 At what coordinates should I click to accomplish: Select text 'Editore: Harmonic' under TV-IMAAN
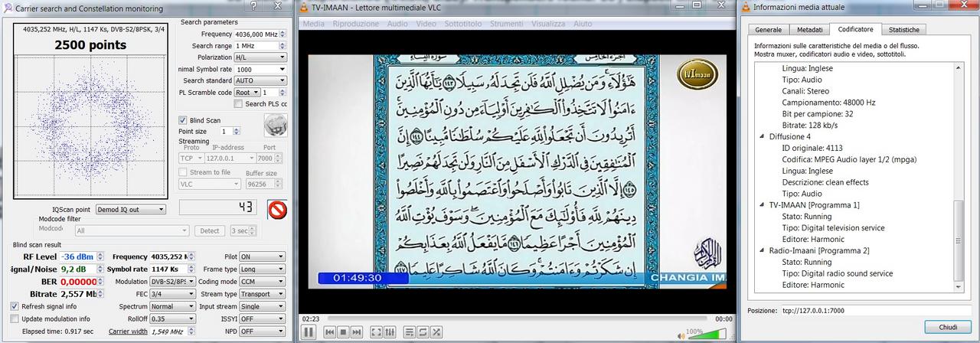(813, 239)
